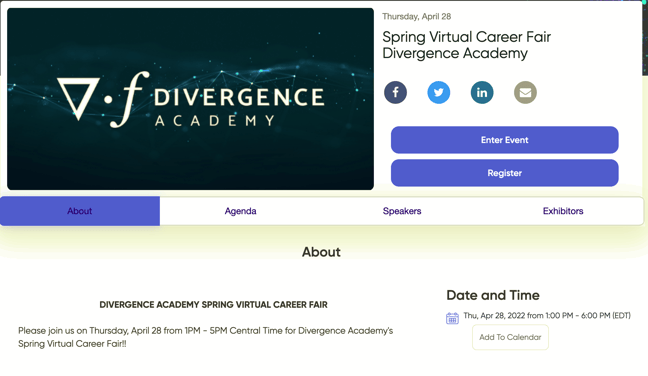This screenshot has width=648, height=376.
Task: View the Exhibitors tab
Action: coord(563,211)
